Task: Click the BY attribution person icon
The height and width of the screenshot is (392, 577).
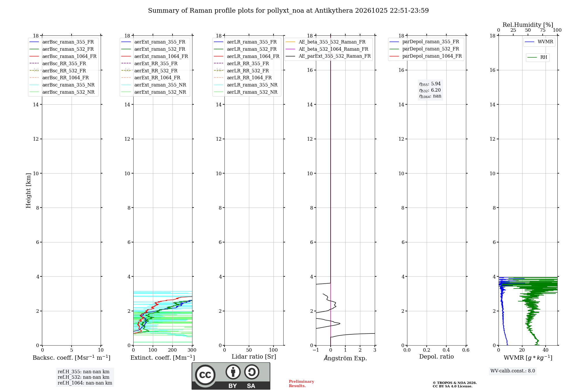Action: 233,372
